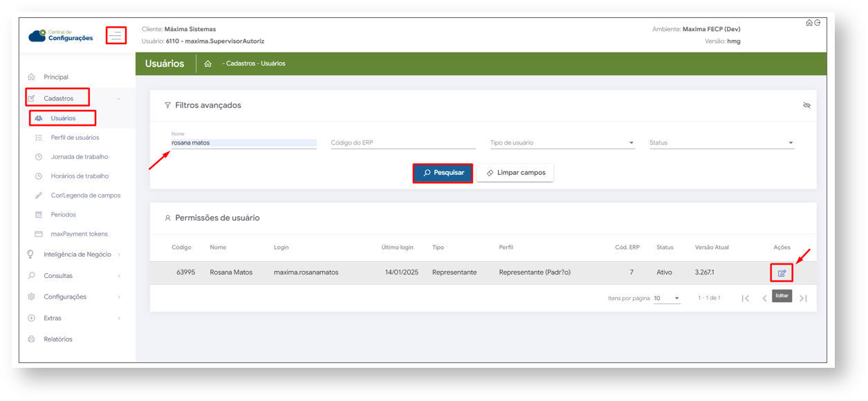Image resolution: width=868 pixels, height=401 pixels.
Task: Click the Central de Configurações logo
Action: tap(61, 35)
